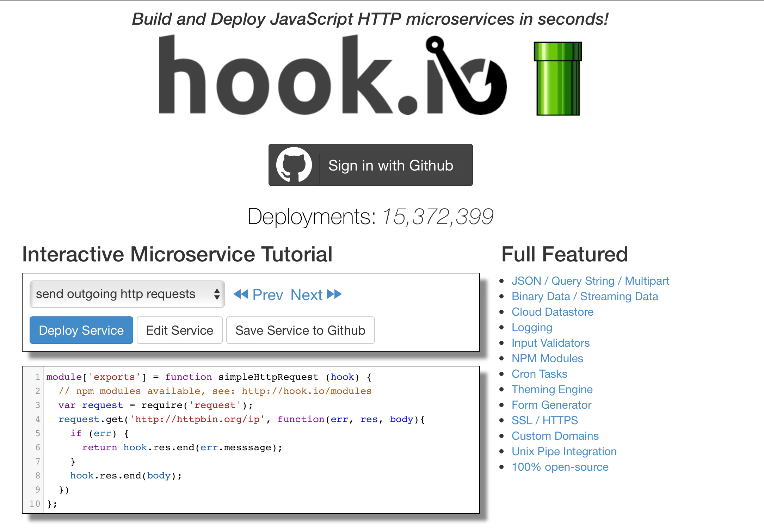Click the green pipe icon

click(x=558, y=78)
